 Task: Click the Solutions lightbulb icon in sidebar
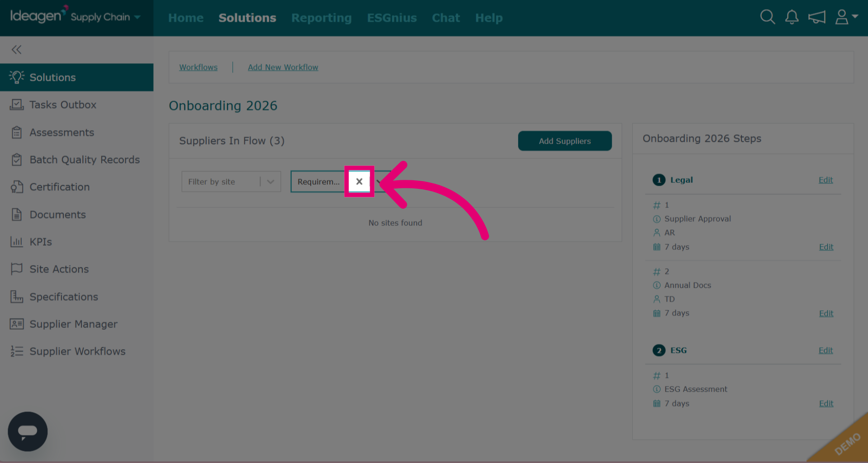(x=17, y=77)
